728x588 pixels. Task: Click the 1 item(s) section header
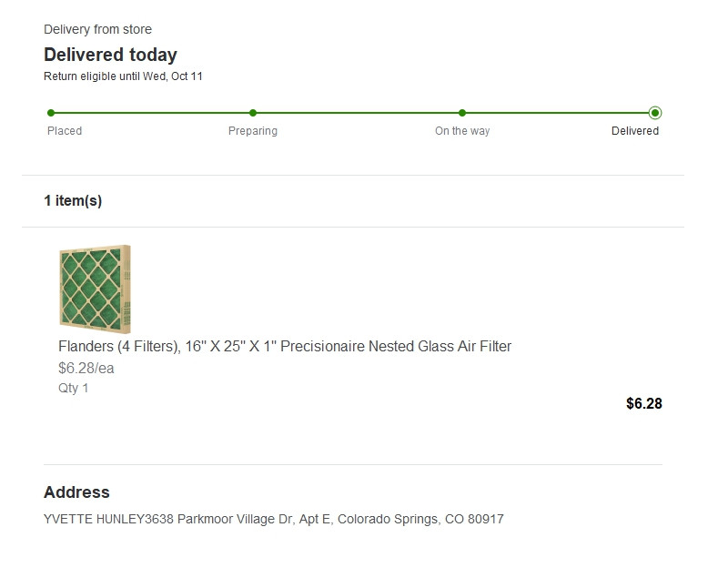pyautogui.click(x=73, y=200)
